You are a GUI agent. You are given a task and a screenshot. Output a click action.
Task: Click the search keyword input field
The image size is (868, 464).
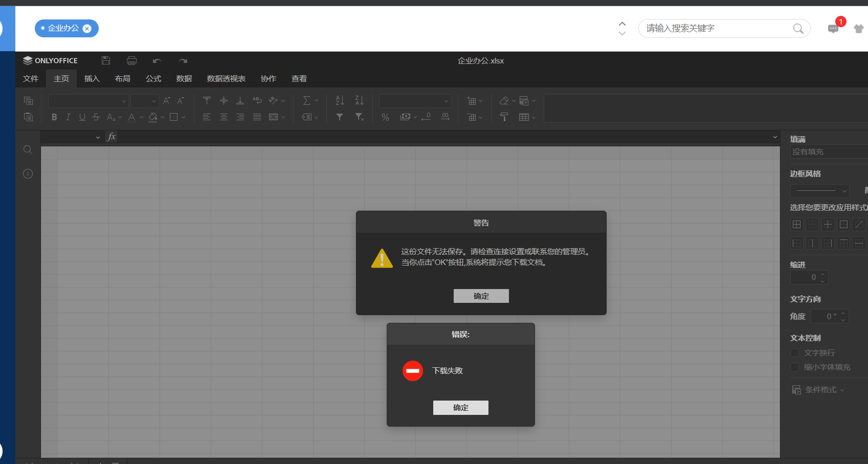tap(716, 28)
